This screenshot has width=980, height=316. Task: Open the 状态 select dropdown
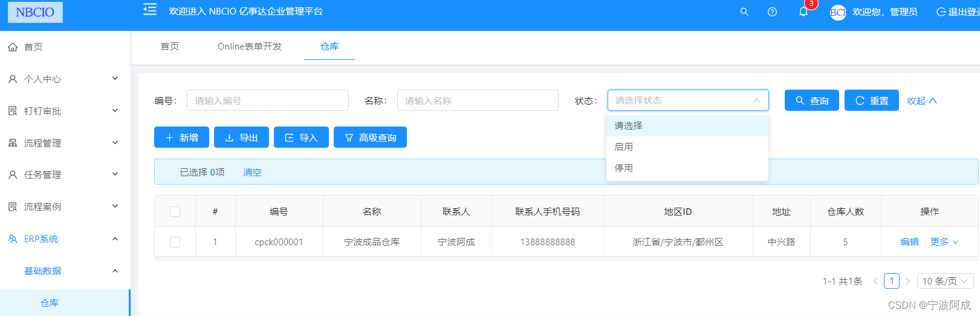pos(688,100)
